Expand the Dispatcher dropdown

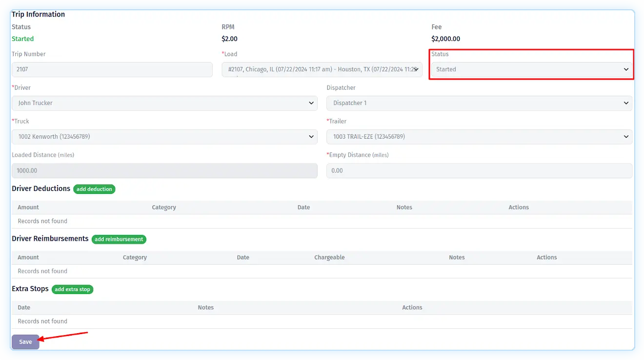tap(479, 103)
